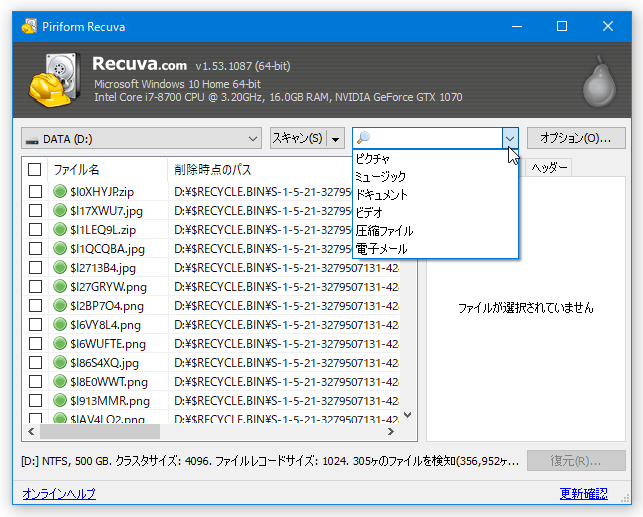Open the オンラインヘルプ link
Screen dimensions: 643x517
click(x=59, y=493)
